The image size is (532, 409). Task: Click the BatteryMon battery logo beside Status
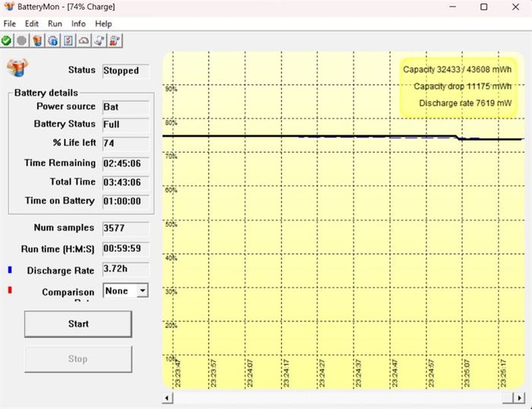click(17, 67)
